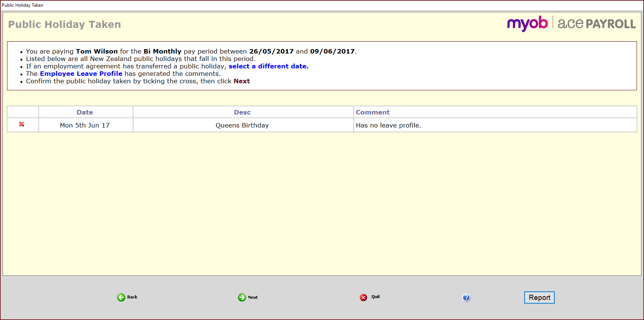This screenshot has width=644, height=320.
Task: Click the 'Public Holiday Taken' page heading
Action: tap(65, 25)
